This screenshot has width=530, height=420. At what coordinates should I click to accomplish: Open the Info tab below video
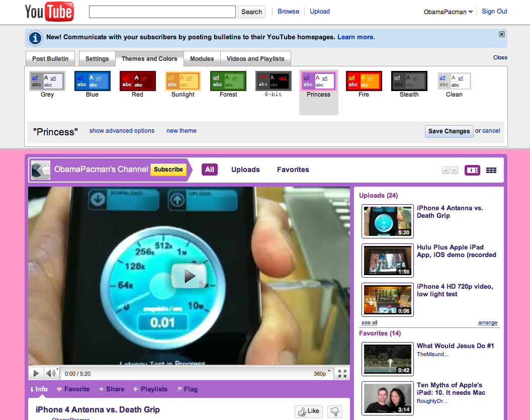(39, 389)
